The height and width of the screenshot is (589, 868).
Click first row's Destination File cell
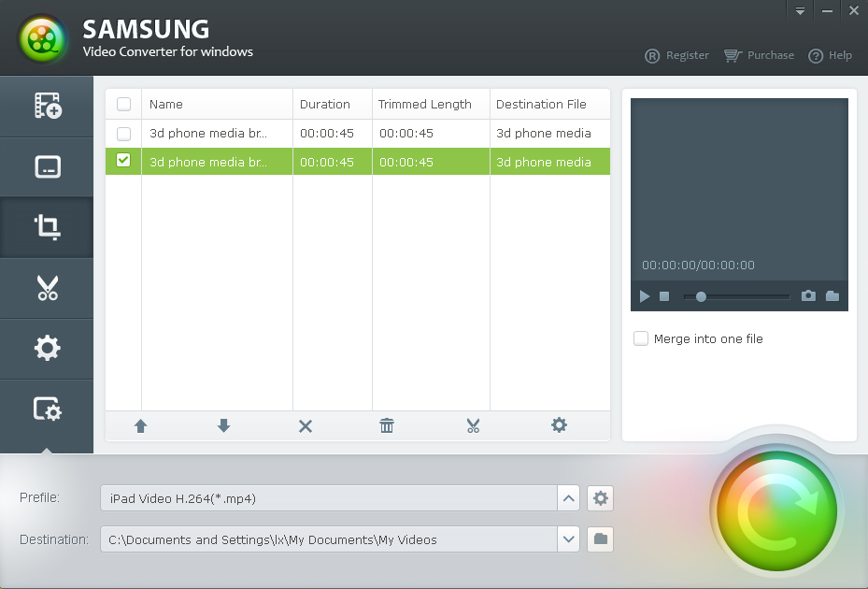pyautogui.click(x=550, y=133)
